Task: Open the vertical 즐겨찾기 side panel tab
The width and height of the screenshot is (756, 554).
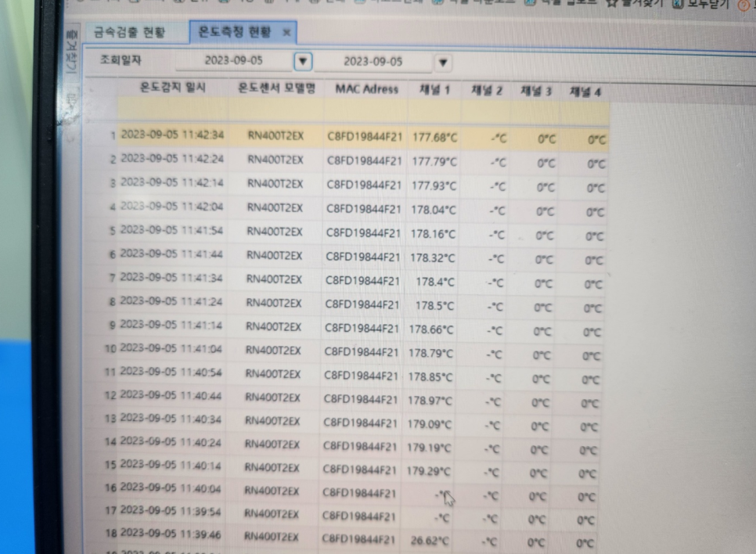Action: coord(71,51)
